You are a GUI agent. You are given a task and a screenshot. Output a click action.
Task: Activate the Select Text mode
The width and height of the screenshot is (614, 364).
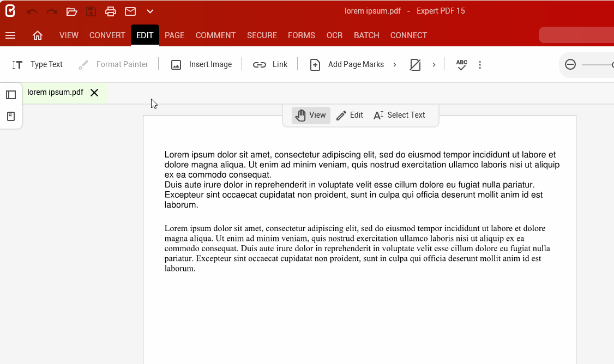tap(399, 116)
